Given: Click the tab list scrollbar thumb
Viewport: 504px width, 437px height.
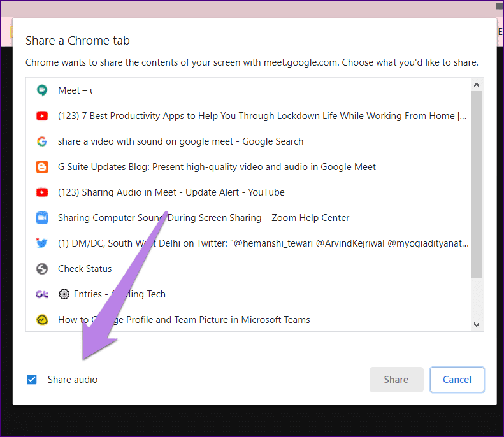Looking at the screenshot, I should coord(477,185).
